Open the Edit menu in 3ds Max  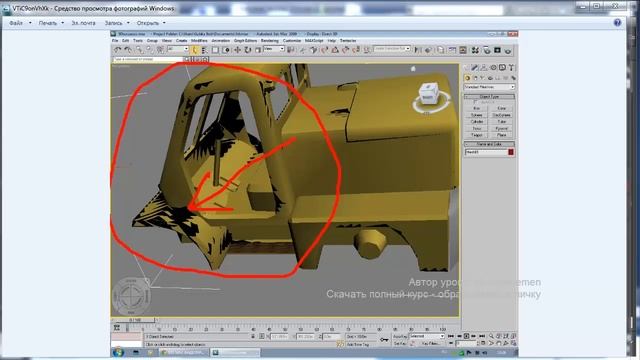[x=125, y=41]
